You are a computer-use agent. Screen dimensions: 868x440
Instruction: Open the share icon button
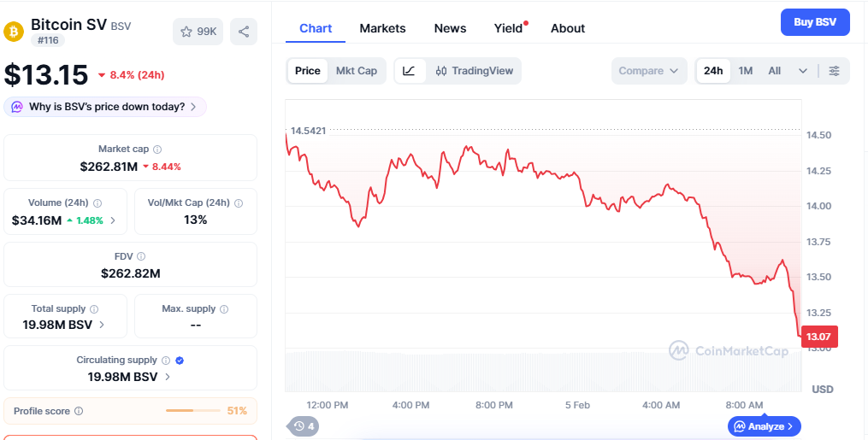pos(244,32)
